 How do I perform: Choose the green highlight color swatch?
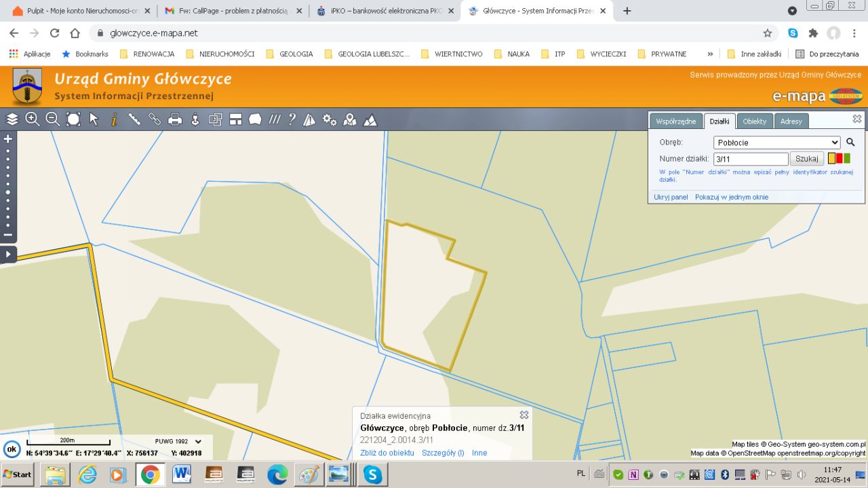[847, 158]
